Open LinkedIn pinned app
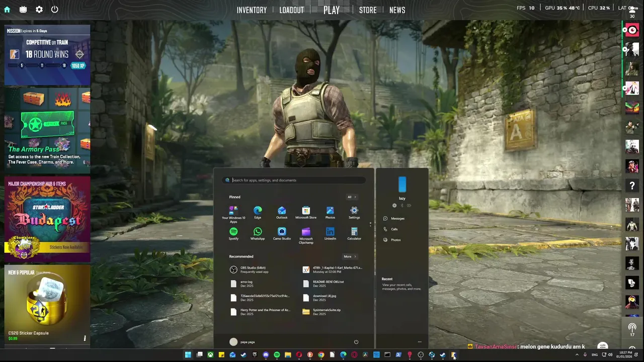644x362 pixels. (x=330, y=234)
